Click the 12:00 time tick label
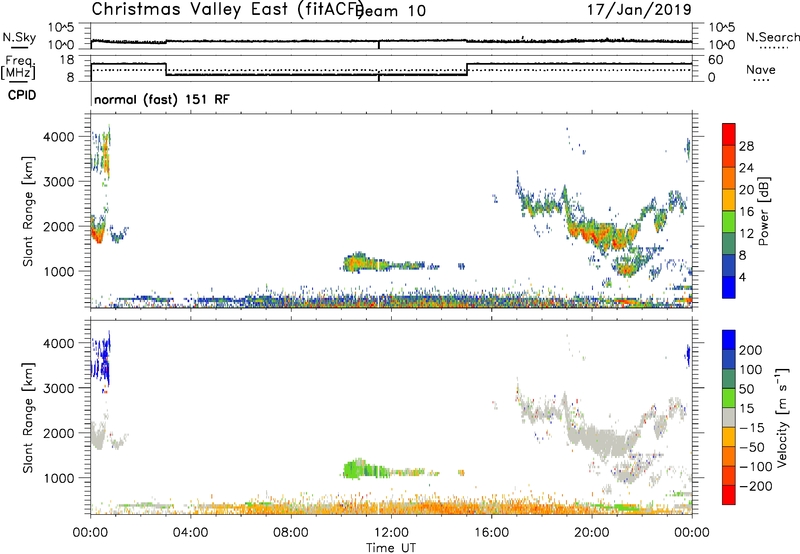 coord(391,533)
